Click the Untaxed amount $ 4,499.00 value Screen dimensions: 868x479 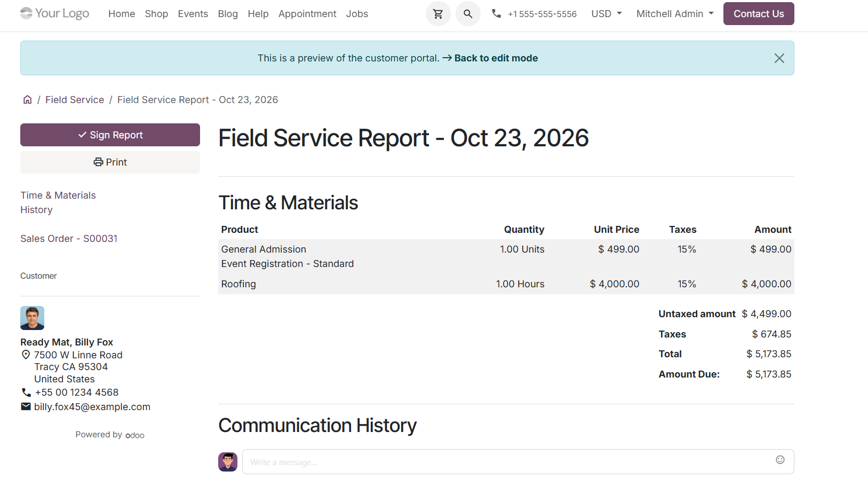[x=767, y=314]
